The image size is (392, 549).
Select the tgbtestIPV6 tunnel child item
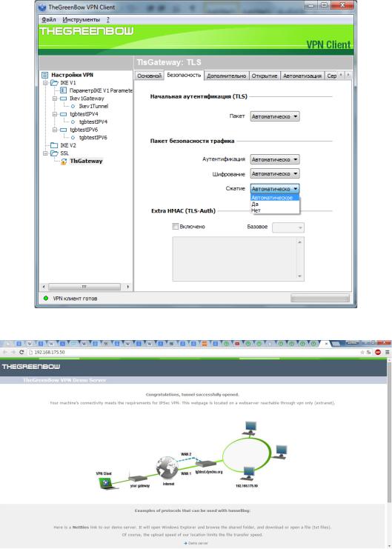93,138
